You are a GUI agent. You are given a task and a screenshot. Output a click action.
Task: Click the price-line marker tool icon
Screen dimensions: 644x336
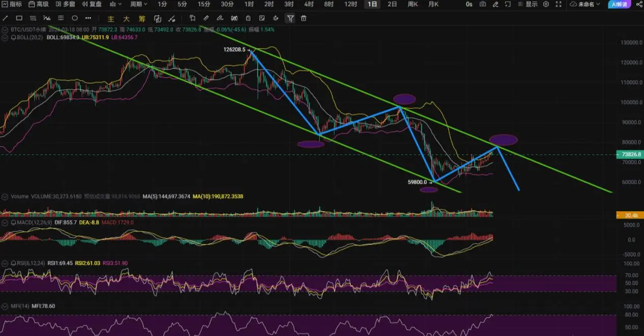[172, 19]
